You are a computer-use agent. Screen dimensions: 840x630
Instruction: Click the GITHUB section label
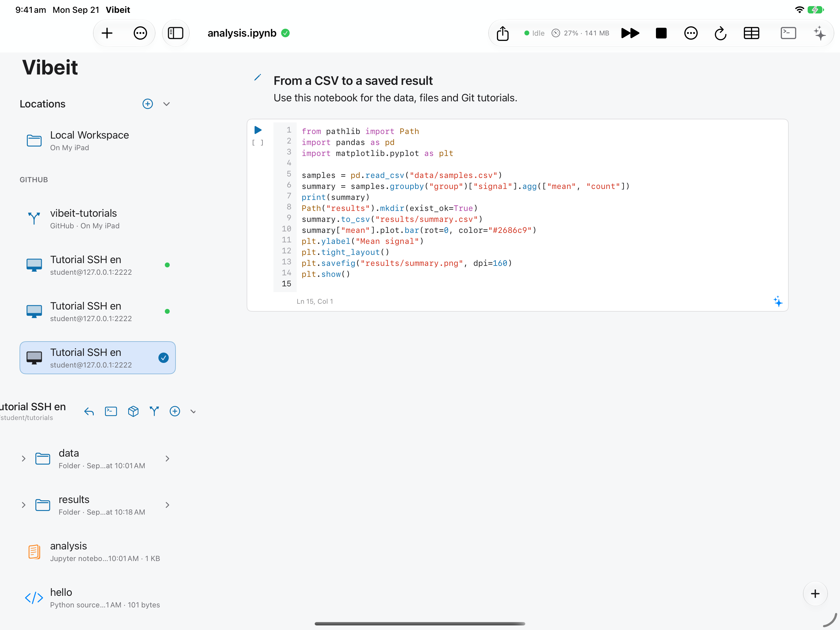(x=34, y=180)
